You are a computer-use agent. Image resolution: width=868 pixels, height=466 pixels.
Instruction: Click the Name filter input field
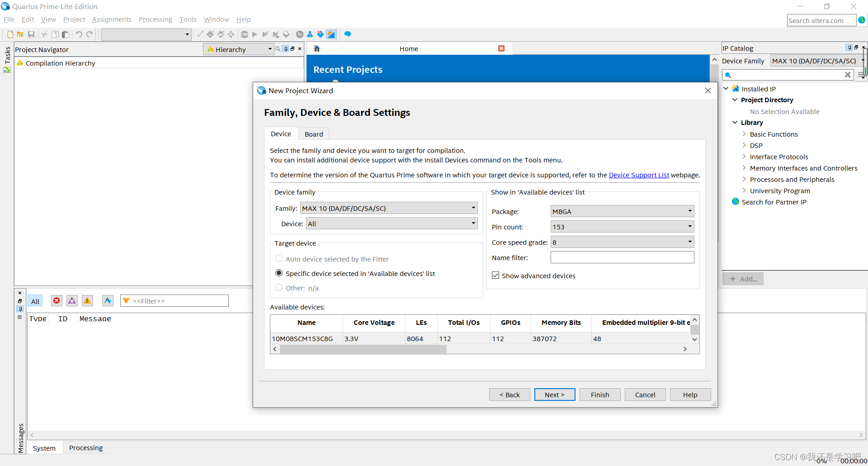(622, 257)
